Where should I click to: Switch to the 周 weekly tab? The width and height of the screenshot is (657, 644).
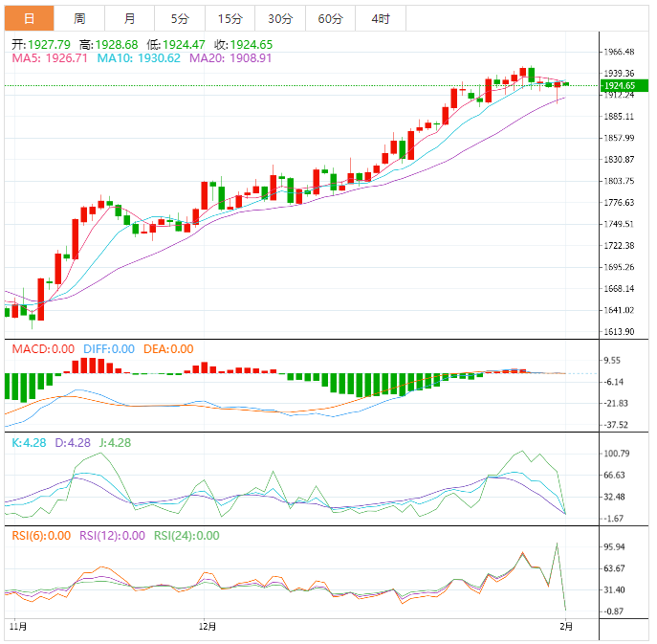(79, 19)
